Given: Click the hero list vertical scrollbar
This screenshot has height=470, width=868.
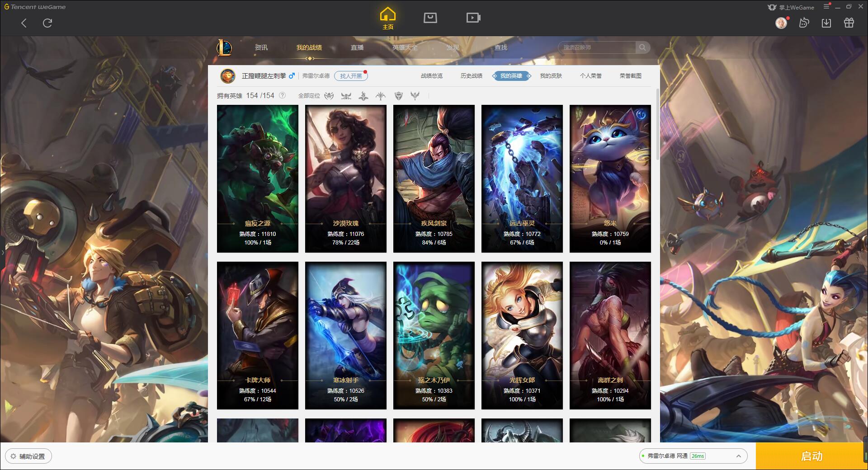Looking at the screenshot, I should pyautogui.click(x=657, y=124).
